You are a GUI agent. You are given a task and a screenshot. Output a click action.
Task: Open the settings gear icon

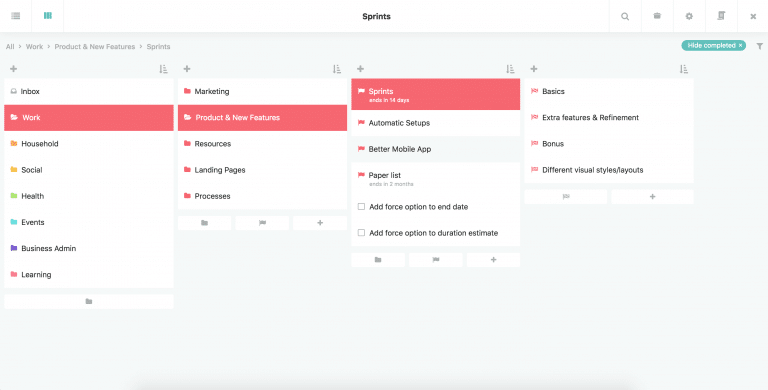click(689, 16)
